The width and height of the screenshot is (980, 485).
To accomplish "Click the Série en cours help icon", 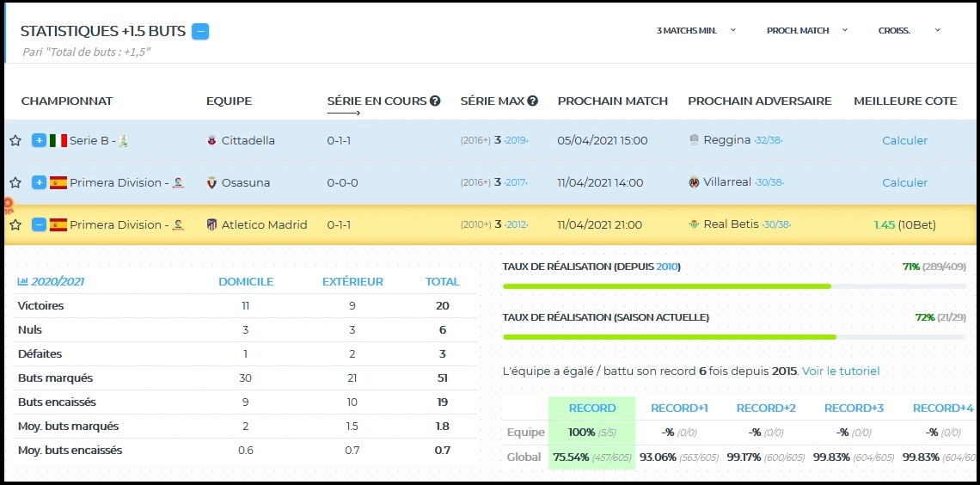I will point(435,101).
